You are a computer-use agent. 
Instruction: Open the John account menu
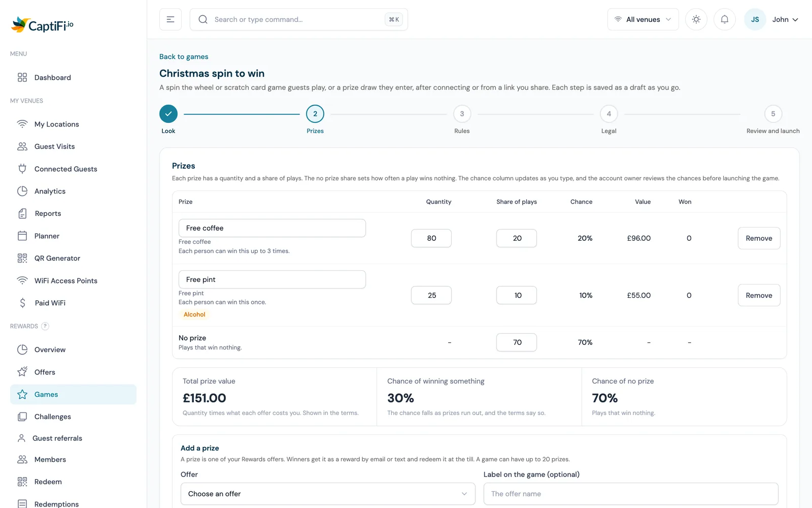(785, 19)
